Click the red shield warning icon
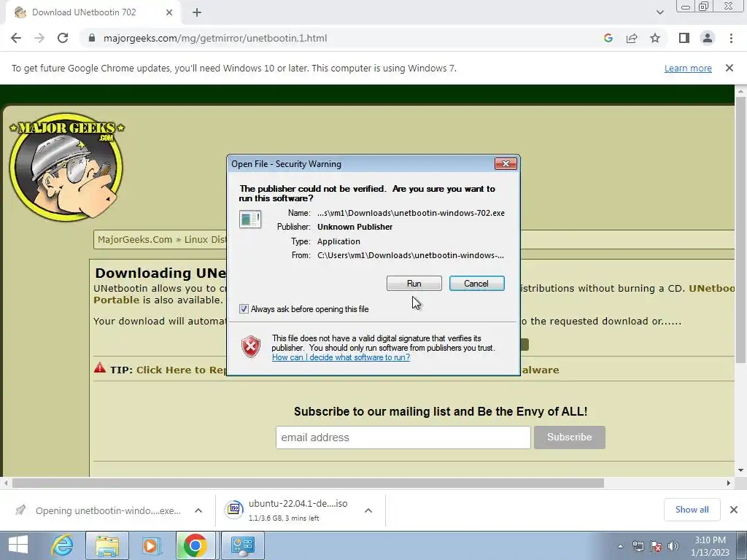Viewport: 747px width, 560px height. click(251, 346)
